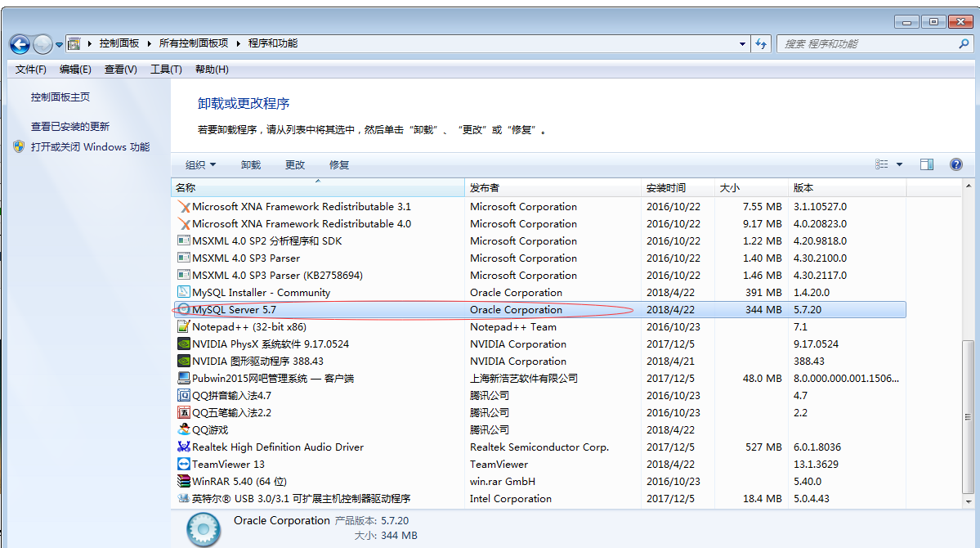
Task: Open 打开或关闭 Windows 功能 link
Action: (x=90, y=147)
